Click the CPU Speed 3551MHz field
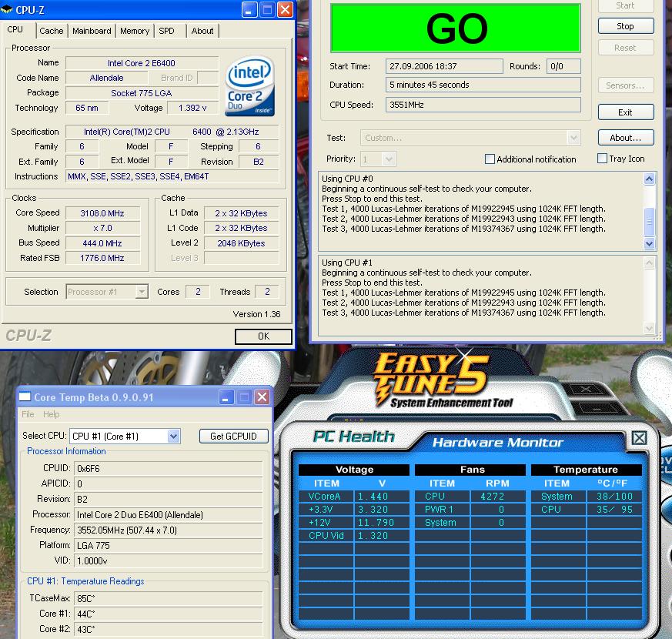The image size is (672, 639). point(483,105)
